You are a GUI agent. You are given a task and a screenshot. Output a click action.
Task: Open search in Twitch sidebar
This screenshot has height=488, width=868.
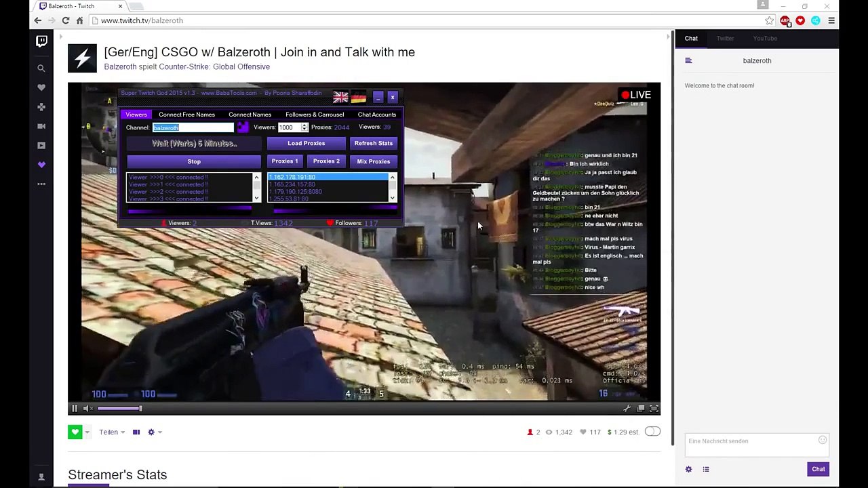(x=41, y=68)
